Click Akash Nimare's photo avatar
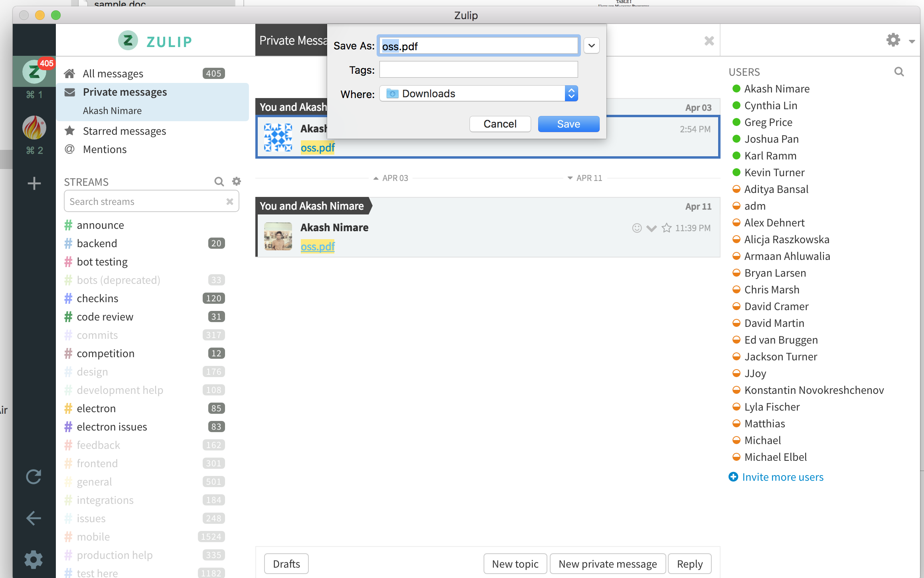The width and height of the screenshot is (924, 578). [x=278, y=236]
